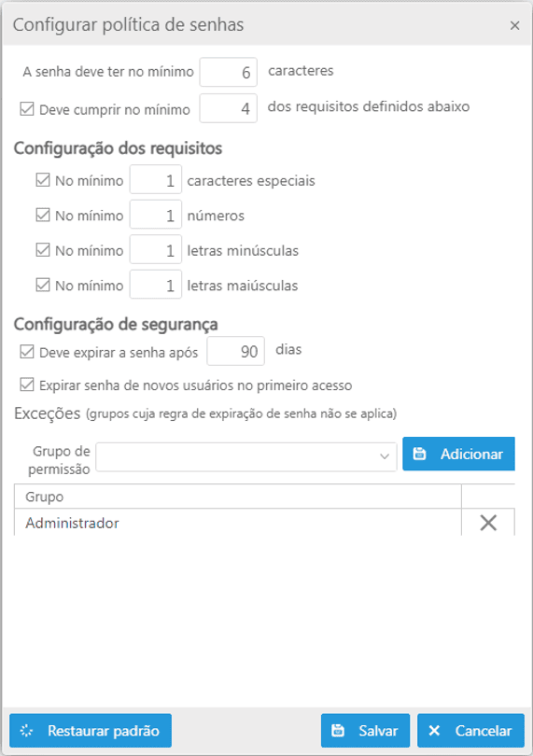Screen dimensions: 533x756
Task: Disable the letras minúsculas requirement checkbox
Action: [43, 250]
